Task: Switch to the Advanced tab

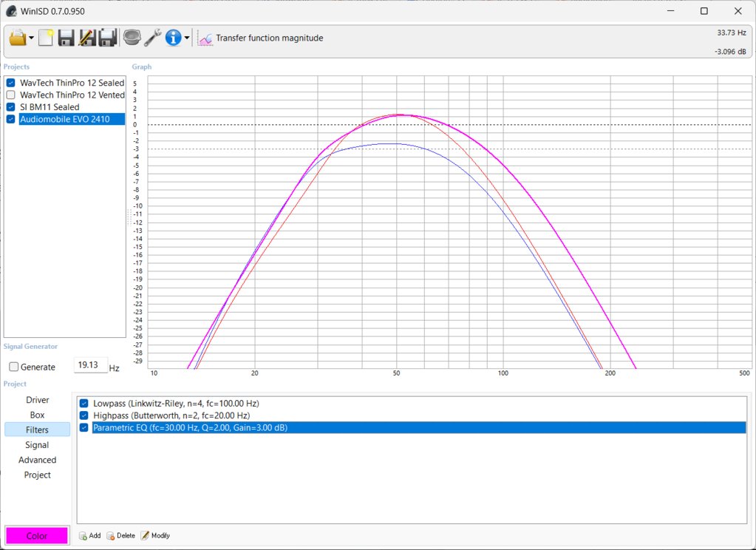Action: tap(37, 460)
